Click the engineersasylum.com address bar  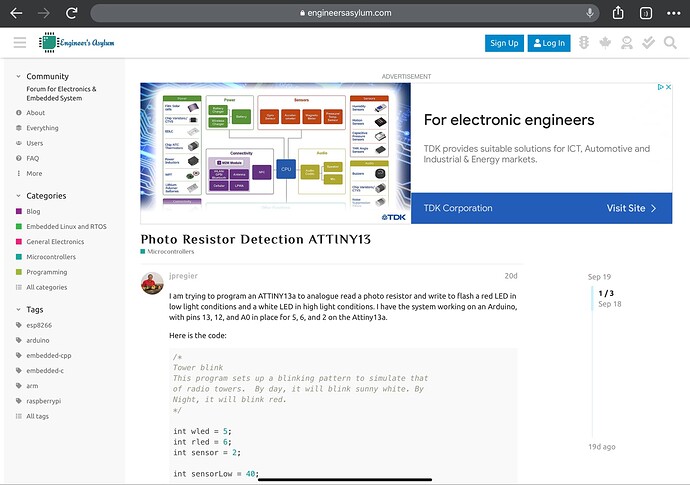[x=345, y=13]
